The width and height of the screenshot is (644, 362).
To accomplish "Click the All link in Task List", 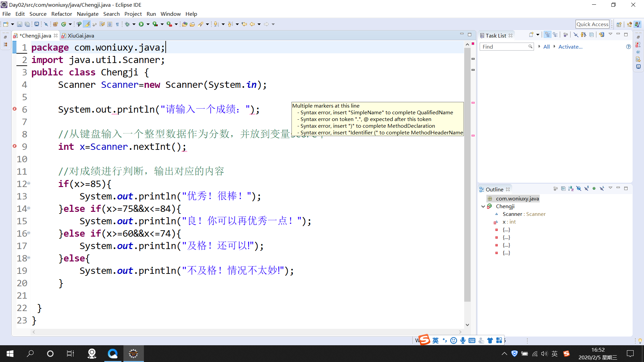I will [546, 47].
